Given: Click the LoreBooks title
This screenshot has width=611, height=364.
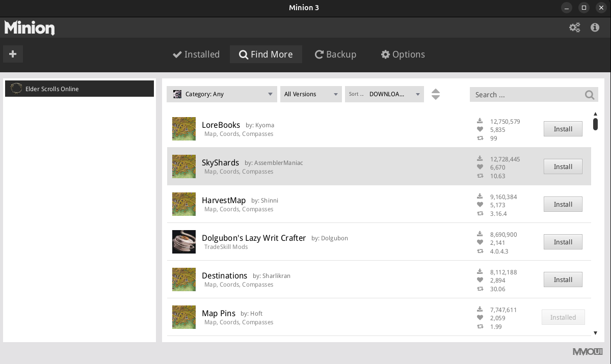Looking at the screenshot, I should pyautogui.click(x=221, y=125).
